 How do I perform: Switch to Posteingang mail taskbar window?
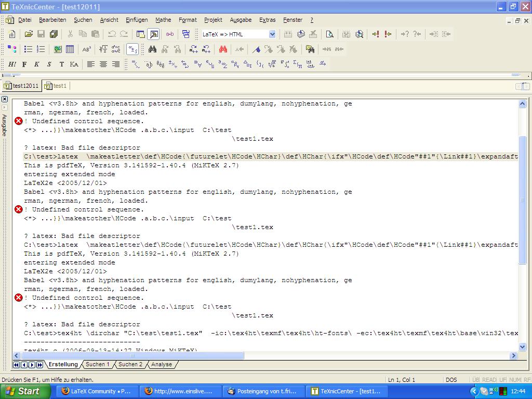click(x=262, y=391)
